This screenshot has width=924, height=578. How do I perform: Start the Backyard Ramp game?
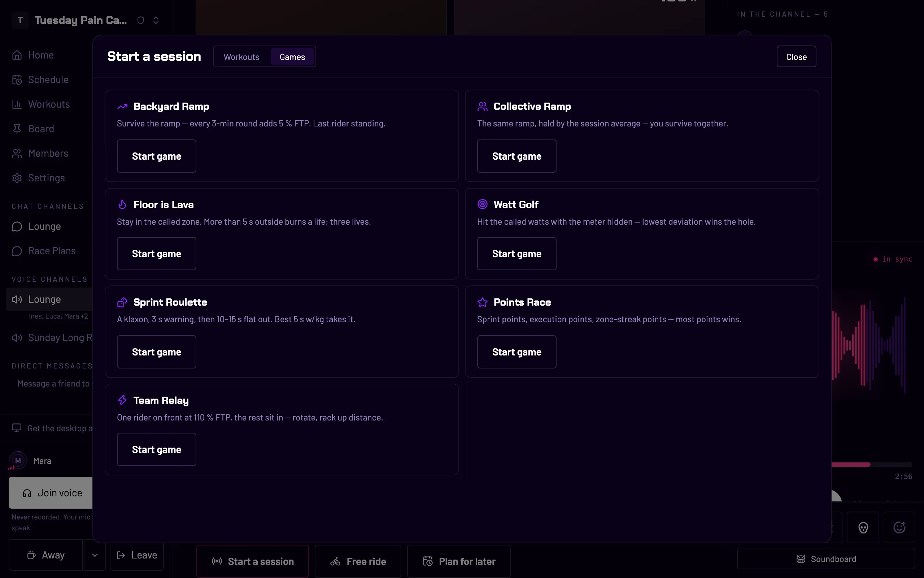[157, 156]
